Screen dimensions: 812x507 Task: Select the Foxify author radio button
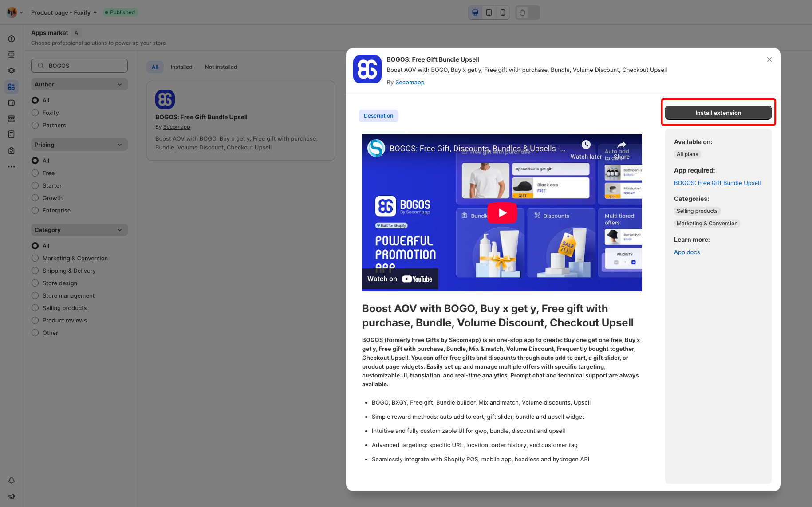coord(35,113)
